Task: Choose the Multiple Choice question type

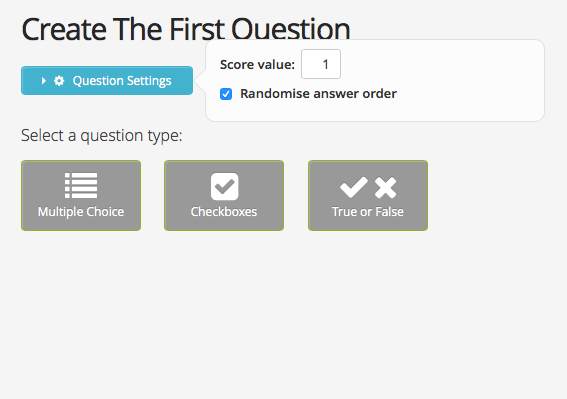Action: coord(81,195)
